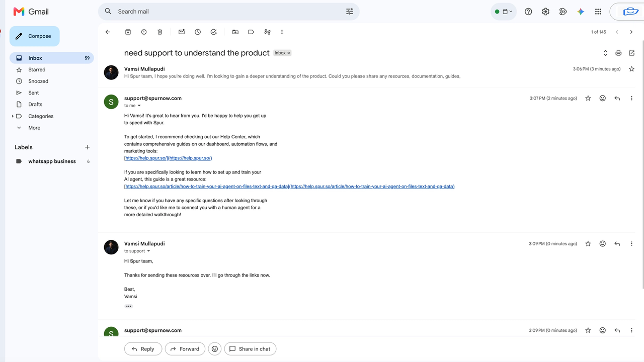Expand all messages in thread
644x362 pixels.
605,53
